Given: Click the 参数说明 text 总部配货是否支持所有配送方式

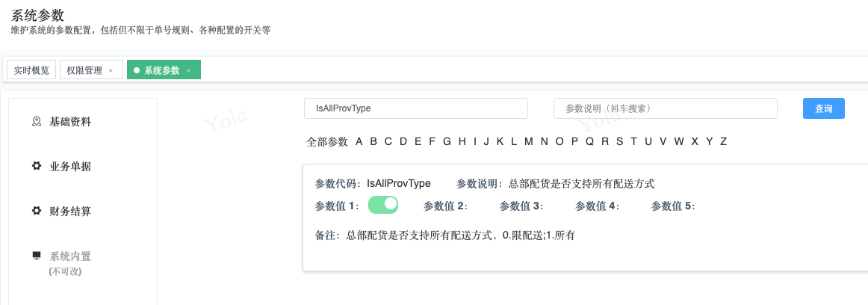Looking at the screenshot, I should tap(582, 183).
